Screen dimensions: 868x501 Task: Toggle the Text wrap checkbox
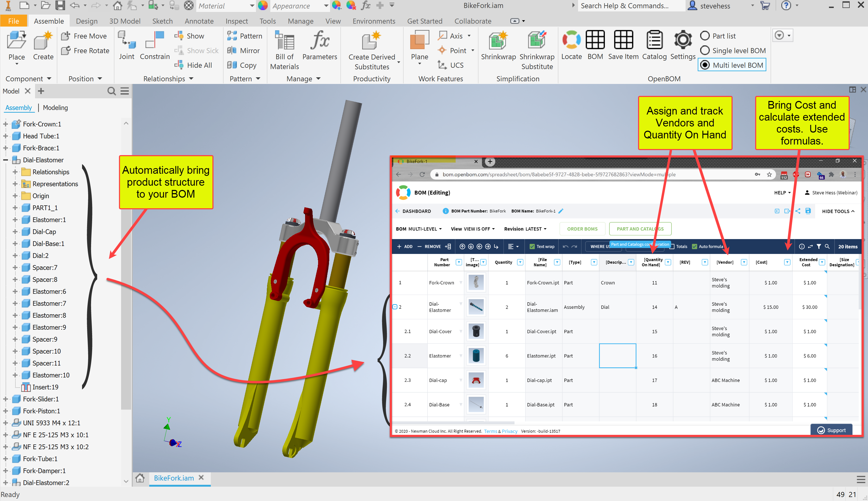[x=532, y=246]
